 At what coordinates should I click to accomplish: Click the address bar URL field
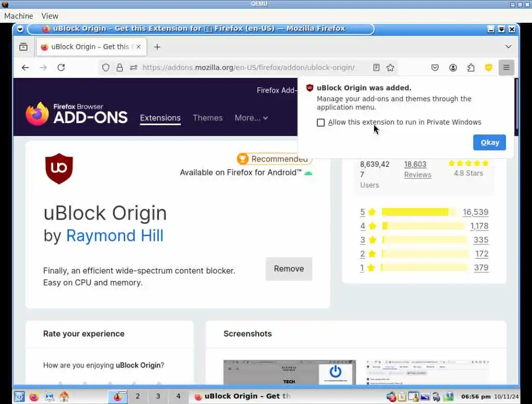click(x=248, y=68)
